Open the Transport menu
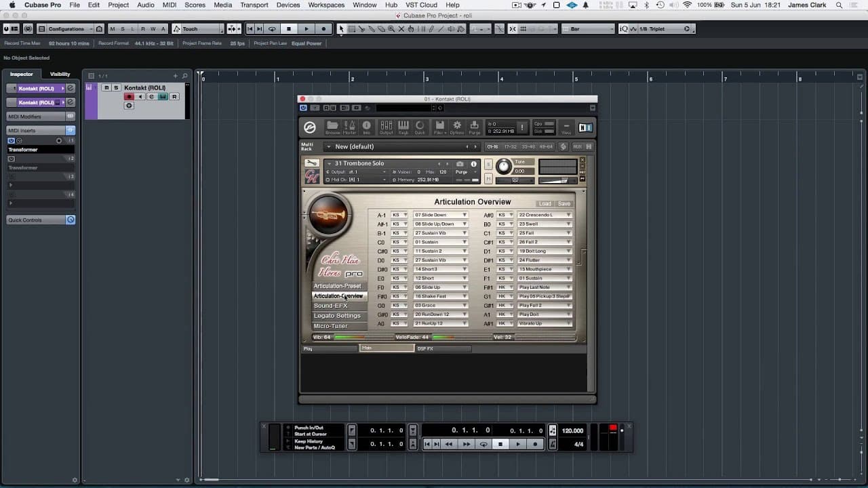Viewport: 868px width, 488px height. tap(254, 5)
